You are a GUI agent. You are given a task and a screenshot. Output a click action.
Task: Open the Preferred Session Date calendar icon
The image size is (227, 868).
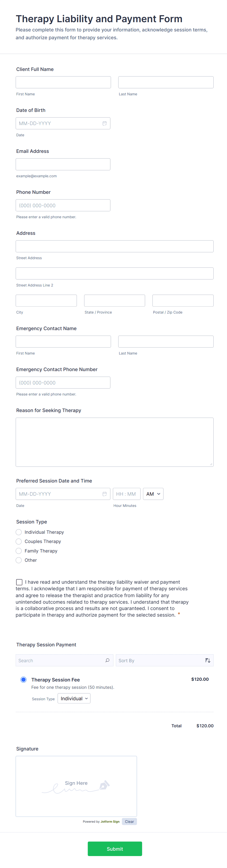[104, 494]
